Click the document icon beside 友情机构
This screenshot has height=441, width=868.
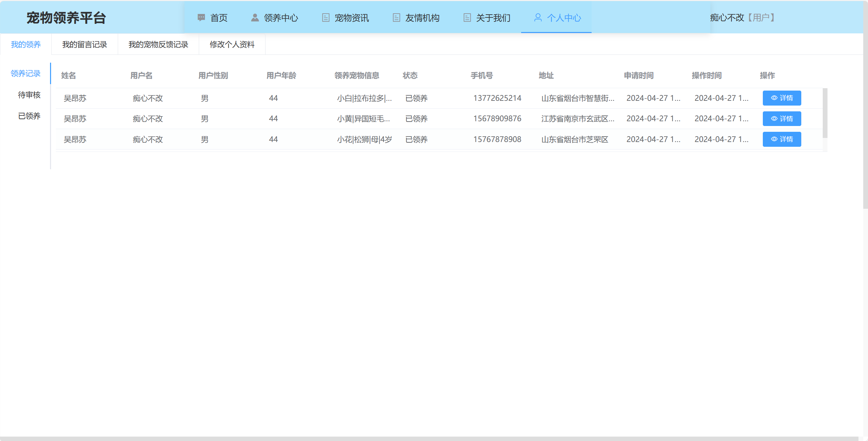396,17
